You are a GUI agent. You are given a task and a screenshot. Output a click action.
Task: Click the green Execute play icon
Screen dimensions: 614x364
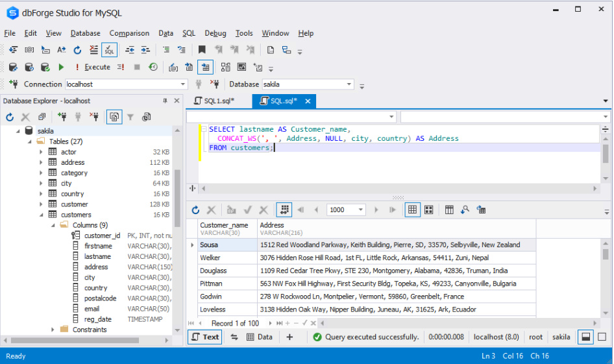point(61,67)
